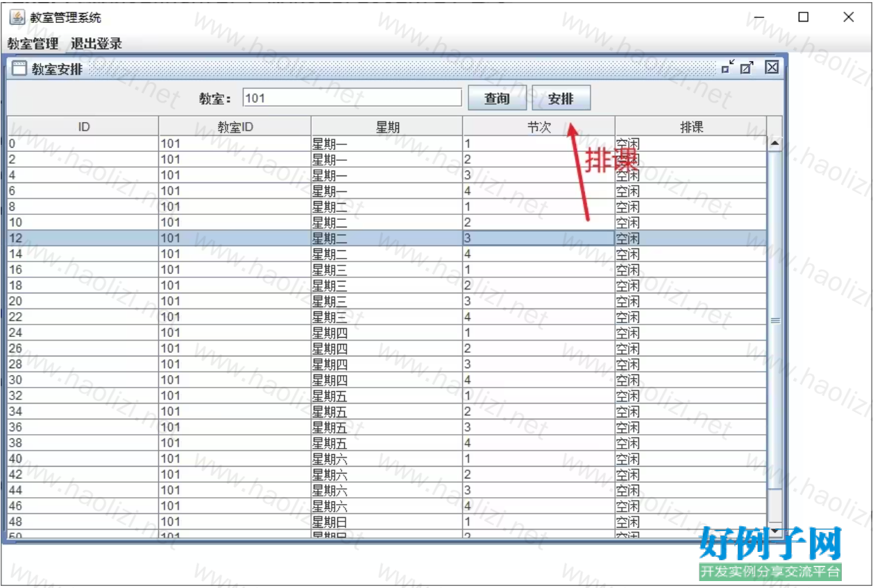873x588 pixels.
Task: Click the vertical scrollbar thumb in the table
Action: coord(774,320)
